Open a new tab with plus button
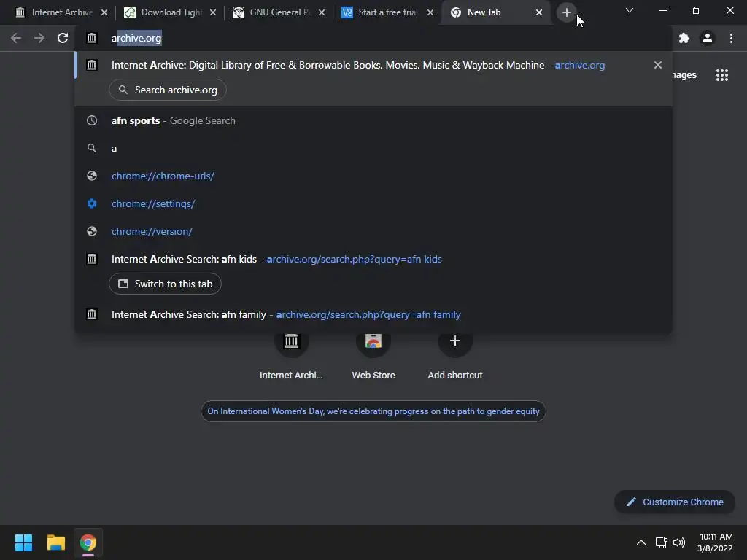This screenshot has height=560, width=747. [566, 12]
